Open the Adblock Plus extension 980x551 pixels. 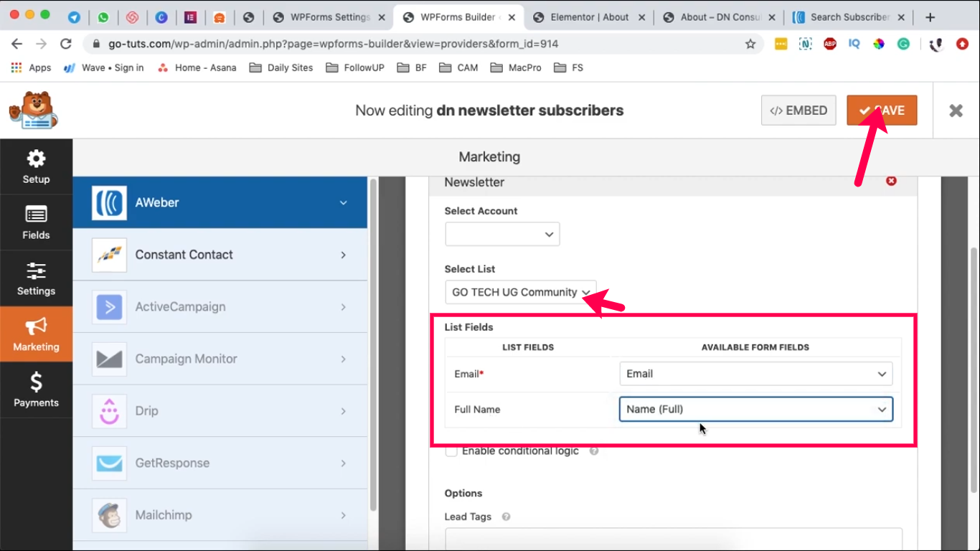(830, 44)
